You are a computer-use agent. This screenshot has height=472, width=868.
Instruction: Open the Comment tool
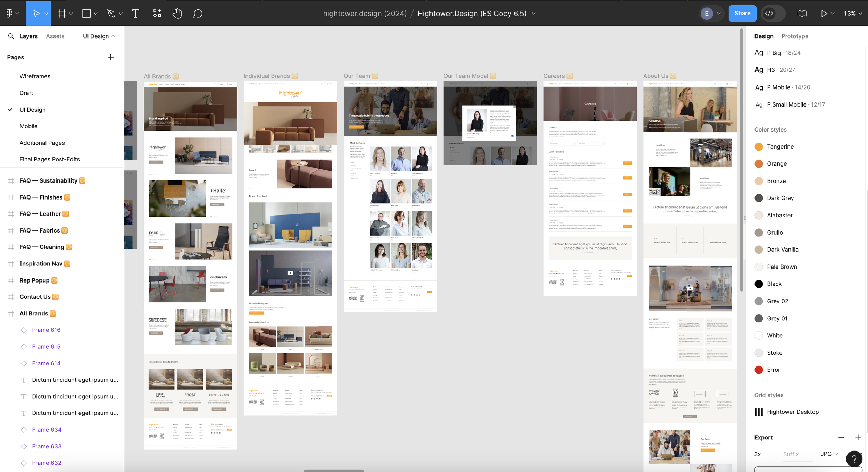(197, 13)
